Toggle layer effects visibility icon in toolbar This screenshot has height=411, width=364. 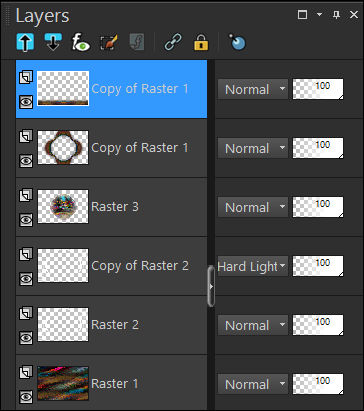coord(81,42)
